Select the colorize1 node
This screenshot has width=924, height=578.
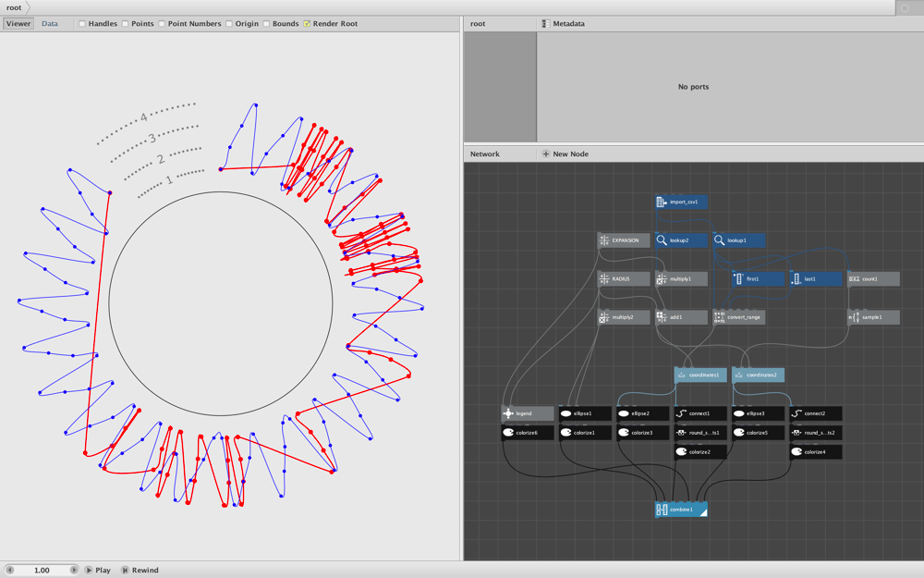[x=585, y=433]
